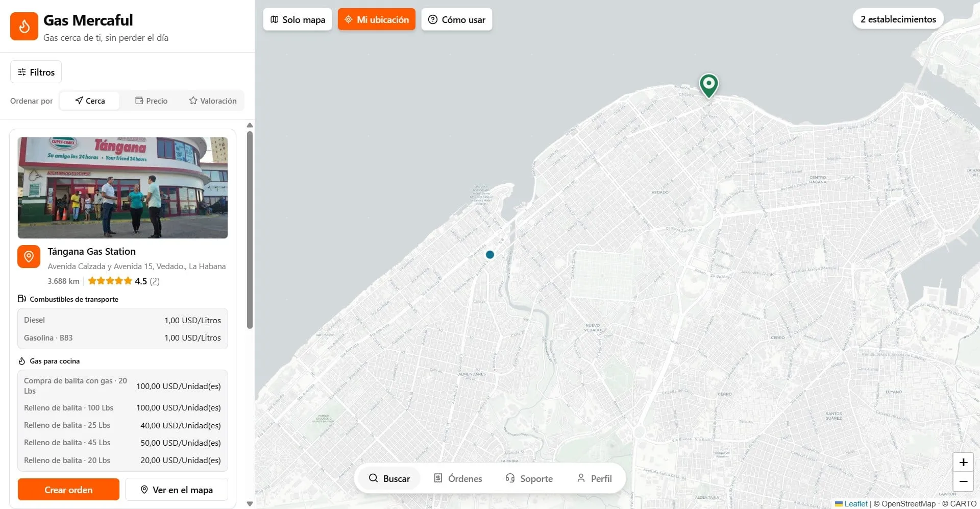Click Ver en el mapa button
This screenshot has width=980, height=509.
177,490
